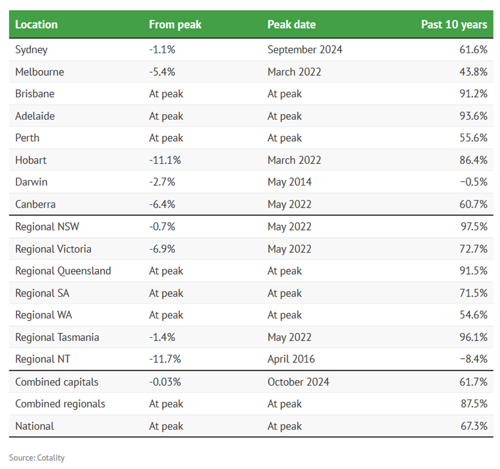Select the Canberra location cell

35,204
